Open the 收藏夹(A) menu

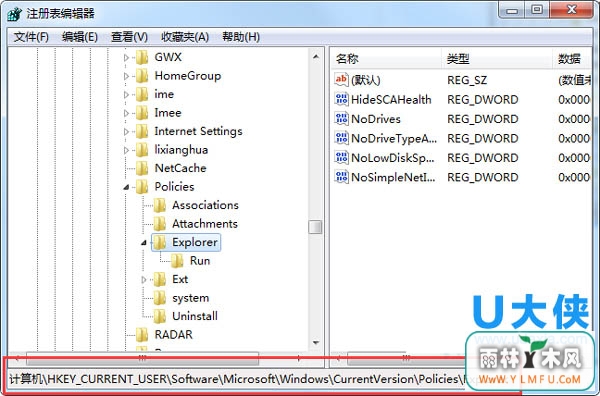pos(185,37)
